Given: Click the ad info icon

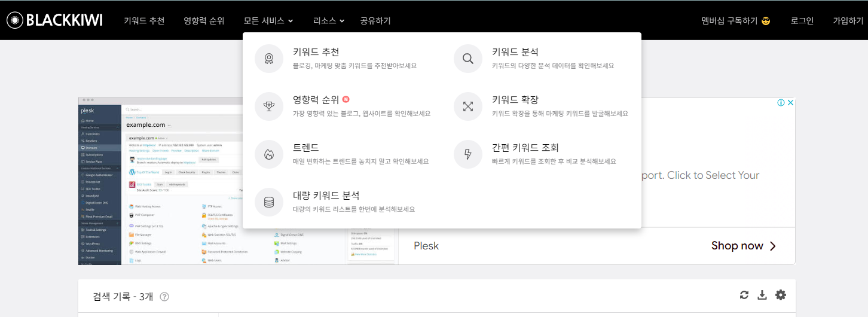Looking at the screenshot, I should coord(781,103).
